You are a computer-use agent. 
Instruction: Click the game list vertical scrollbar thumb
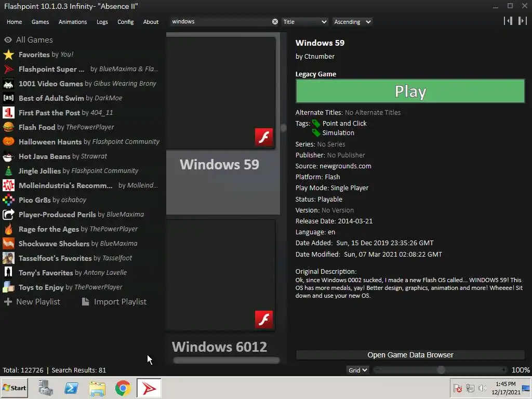click(x=283, y=128)
